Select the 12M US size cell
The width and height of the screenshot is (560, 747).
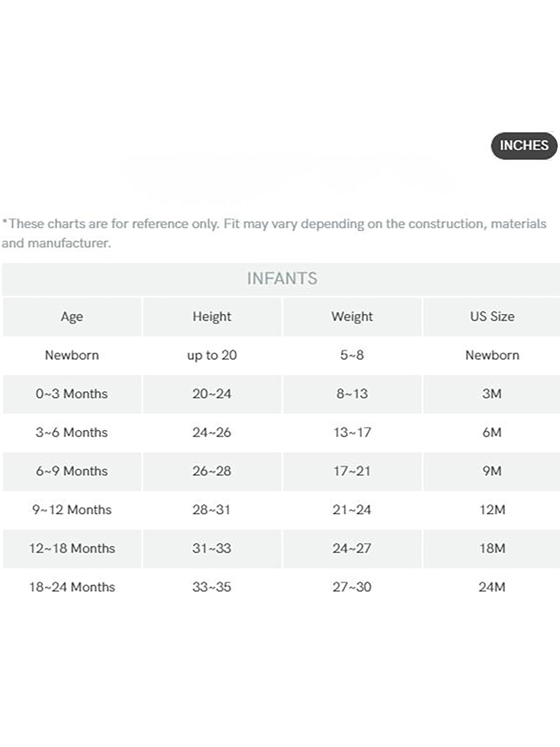pyautogui.click(x=492, y=510)
